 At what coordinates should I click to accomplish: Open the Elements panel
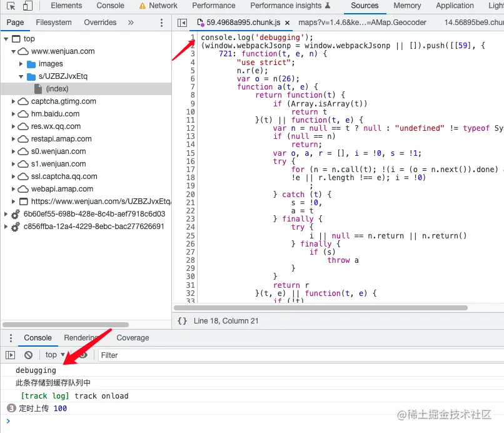click(x=66, y=6)
